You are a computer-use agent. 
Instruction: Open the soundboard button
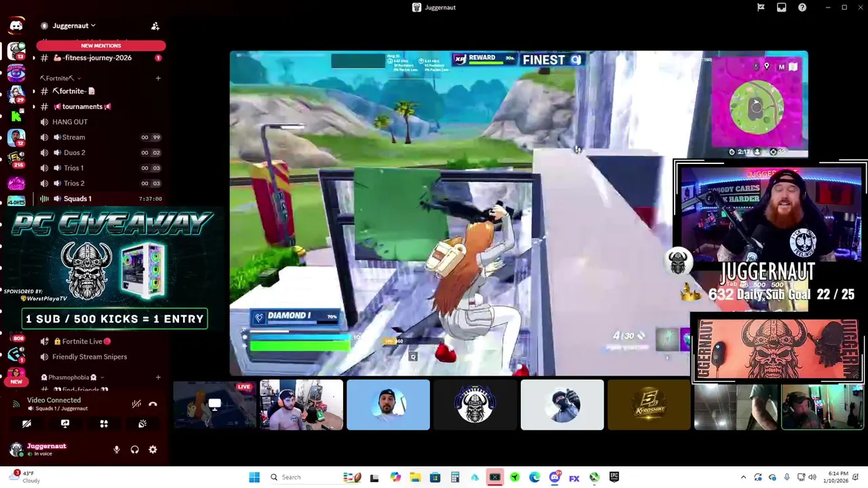pyautogui.click(x=142, y=424)
